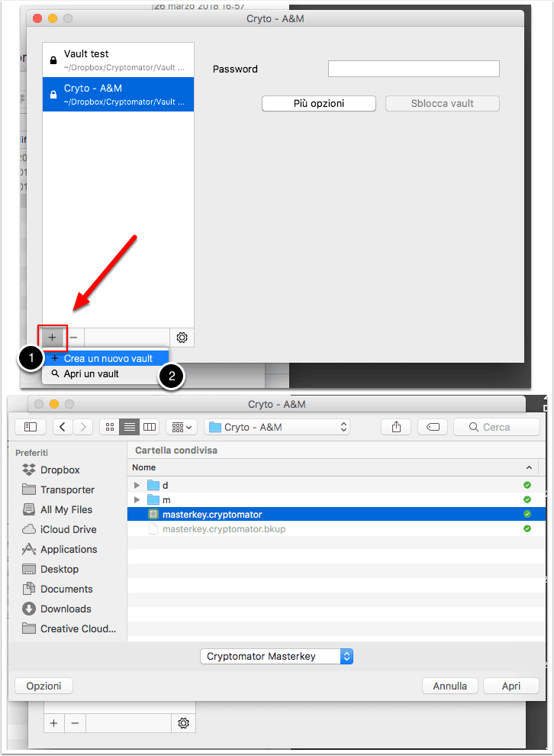This screenshot has height=756, width=554.
Task: Open settings gear in bottom window
Action: (184, 723)
